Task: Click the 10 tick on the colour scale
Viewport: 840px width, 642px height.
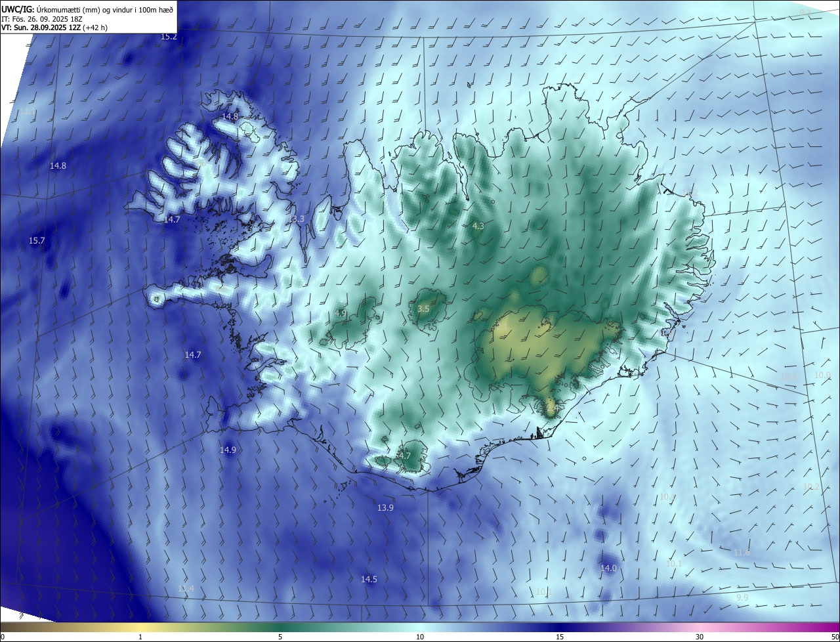Action: 420,637
